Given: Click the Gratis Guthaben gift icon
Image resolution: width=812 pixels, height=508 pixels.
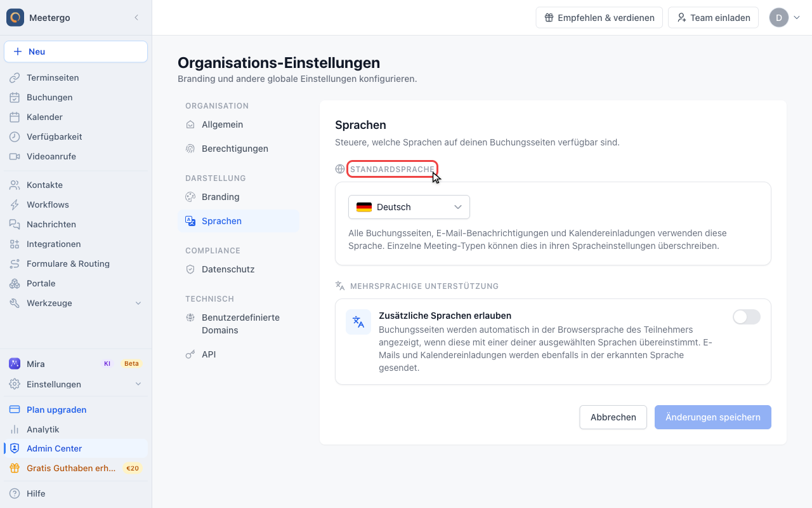Looking at the screenshot, I should click(x=15, y=468).
